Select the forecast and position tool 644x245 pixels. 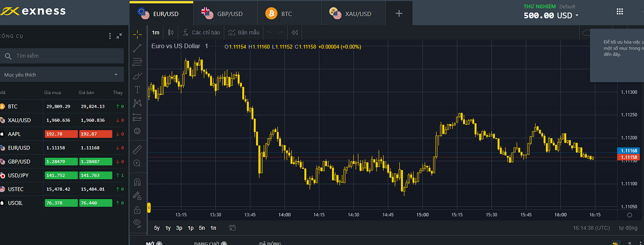pyautogui.click(x=137, y=117)
